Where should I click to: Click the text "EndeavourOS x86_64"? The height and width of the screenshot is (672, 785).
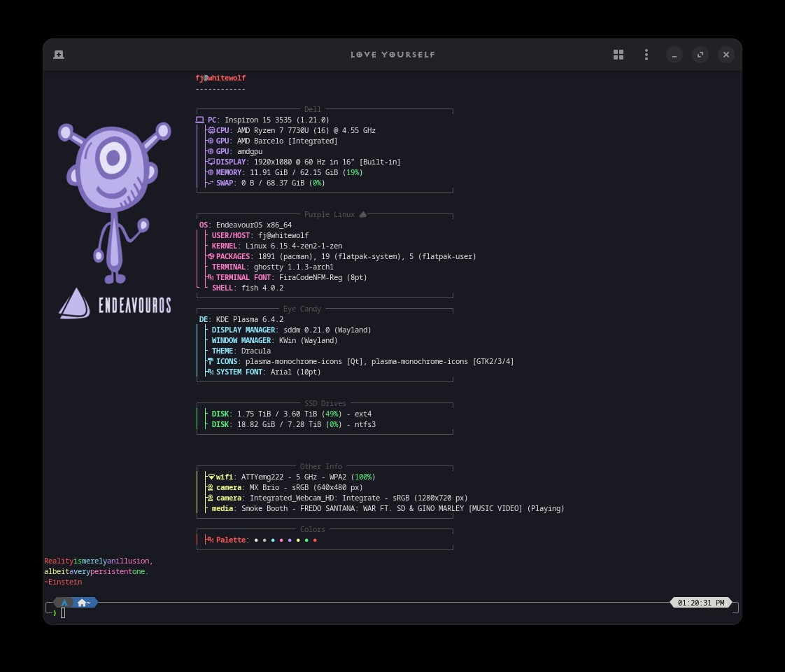(x=254, y=225)
